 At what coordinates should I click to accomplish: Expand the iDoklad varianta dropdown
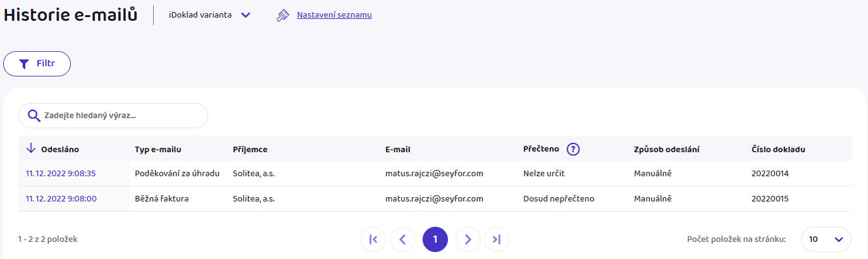click(x=210, y=15)
